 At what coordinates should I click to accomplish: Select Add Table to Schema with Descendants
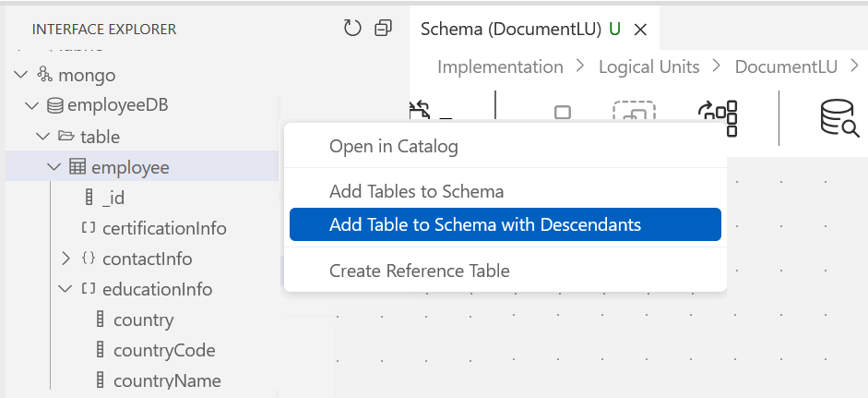pyautogui.click(x=484, y=224)
